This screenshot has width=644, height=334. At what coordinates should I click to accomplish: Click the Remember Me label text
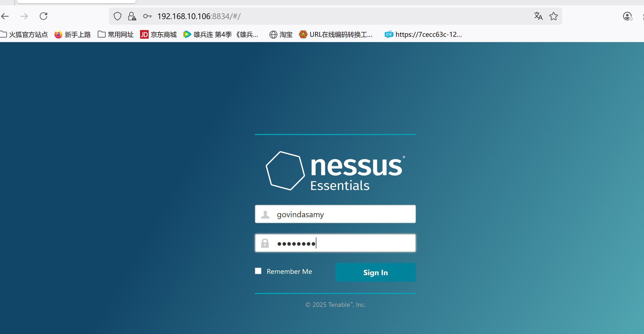click(289, 272)
